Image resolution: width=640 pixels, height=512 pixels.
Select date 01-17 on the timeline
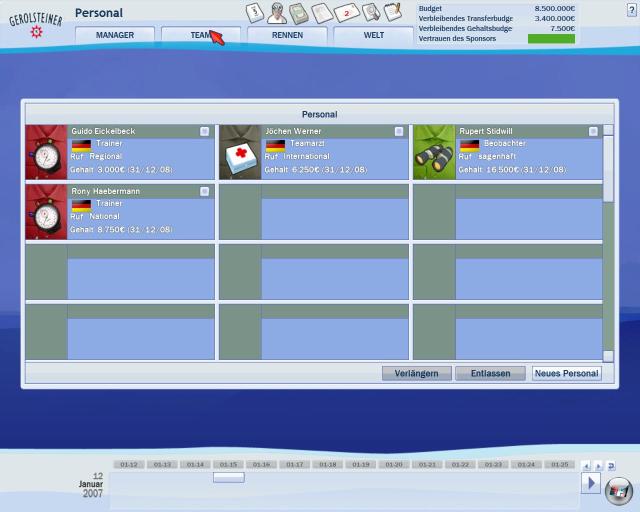tap(294, 465)
